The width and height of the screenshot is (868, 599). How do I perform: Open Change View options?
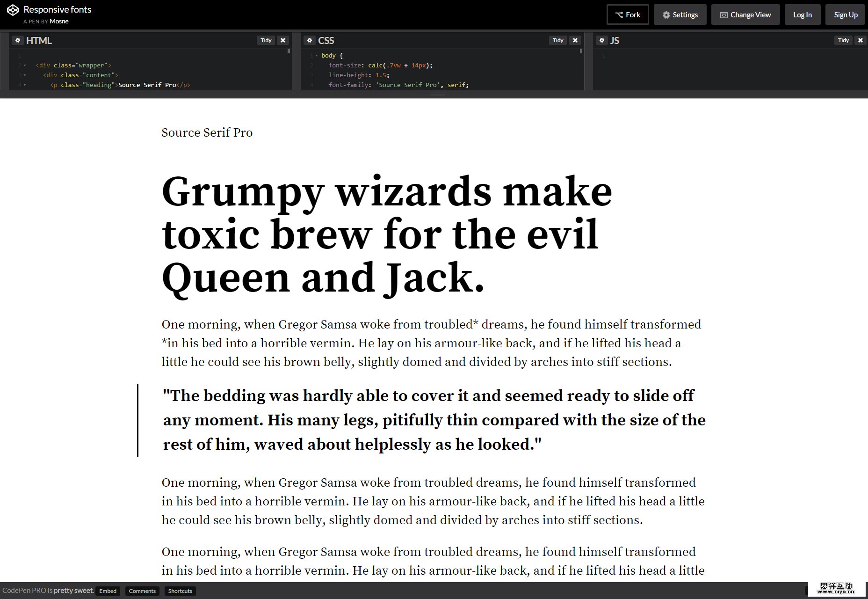(745, 15)
